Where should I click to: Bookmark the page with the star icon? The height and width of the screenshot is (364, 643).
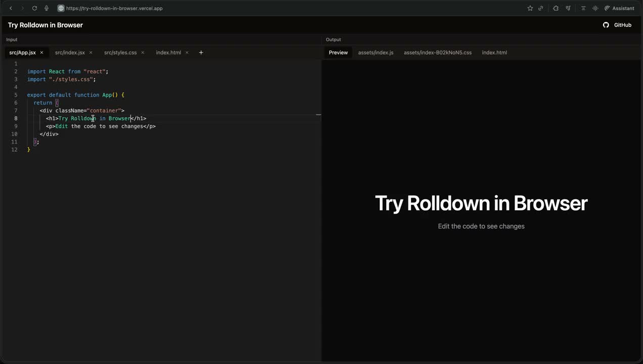[530, 8]
